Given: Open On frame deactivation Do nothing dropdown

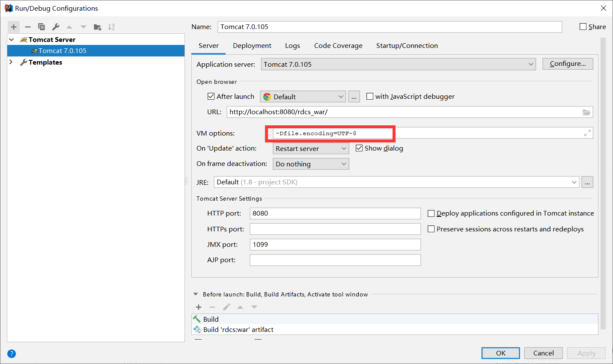Looking at the screenshot, I should point(311,164).
